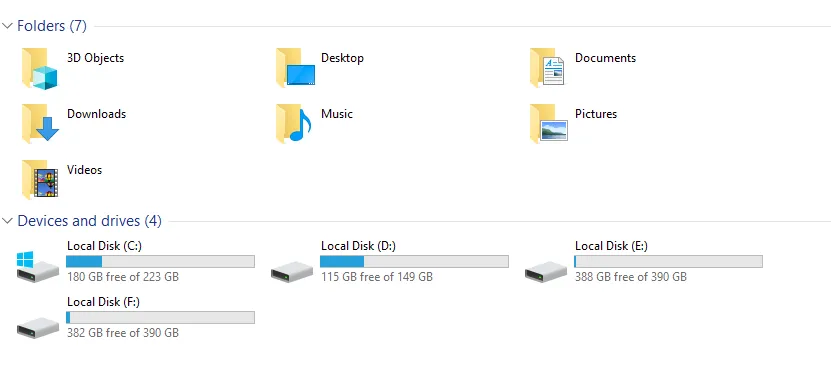Image resolution: width=831 pixels, height=380 pixels.
Task: Select the 3D Objects label
Action: (95, 58)
